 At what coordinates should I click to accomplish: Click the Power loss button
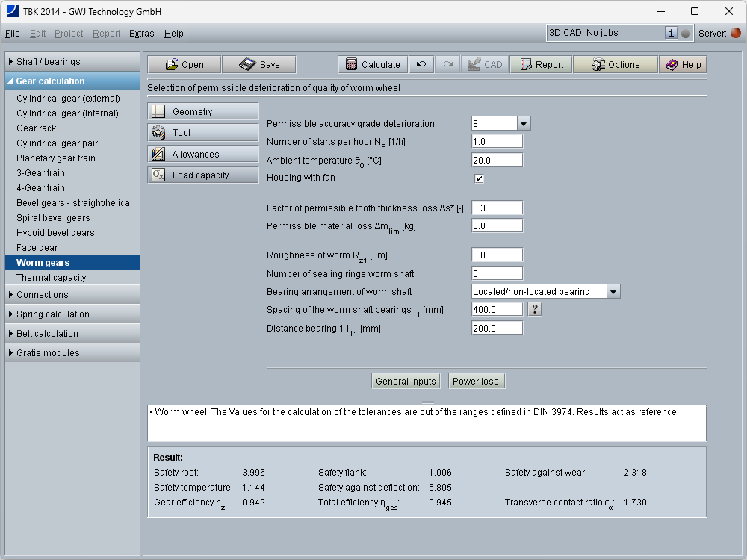click(476, 382)
